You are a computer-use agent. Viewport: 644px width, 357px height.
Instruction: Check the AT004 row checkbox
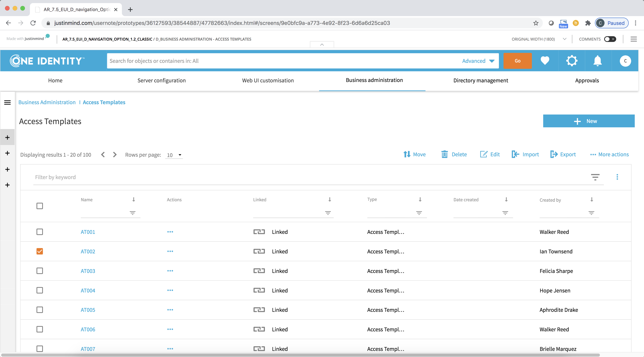(x=39, y=290)
